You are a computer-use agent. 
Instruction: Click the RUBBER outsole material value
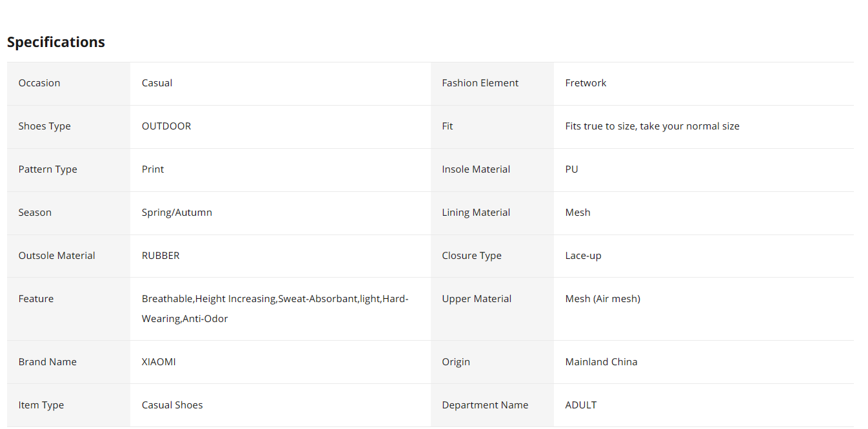(x=161, y=256)
